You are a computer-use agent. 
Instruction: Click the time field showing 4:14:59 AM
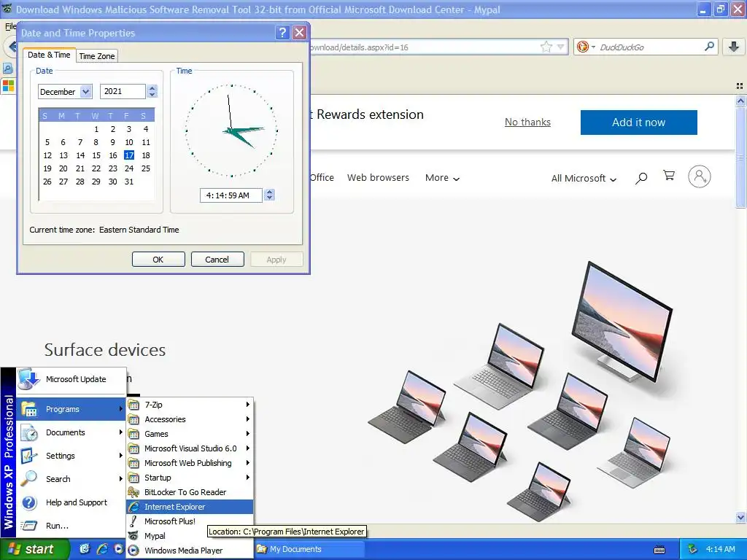pos(231,195)
